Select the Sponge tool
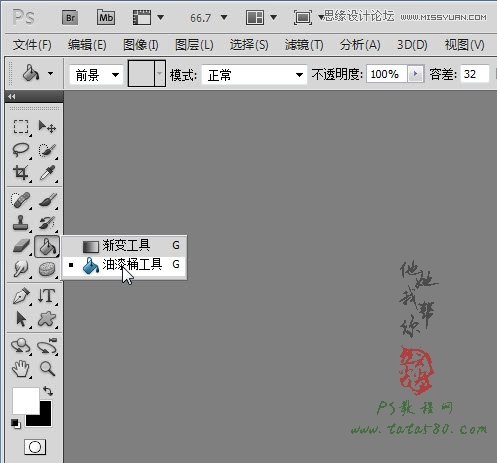 (x=47, y=269)
